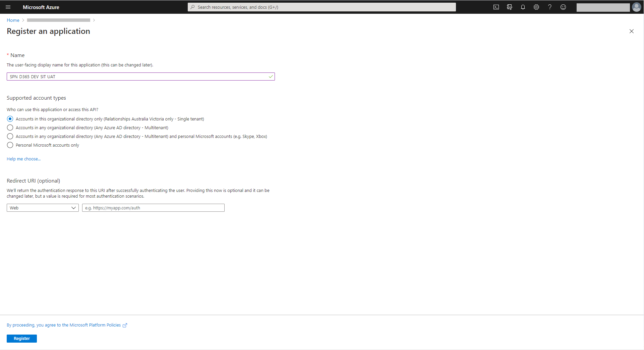Open the Help question mark menu
The image size is (644, 350).
click(x=550, y=7)
